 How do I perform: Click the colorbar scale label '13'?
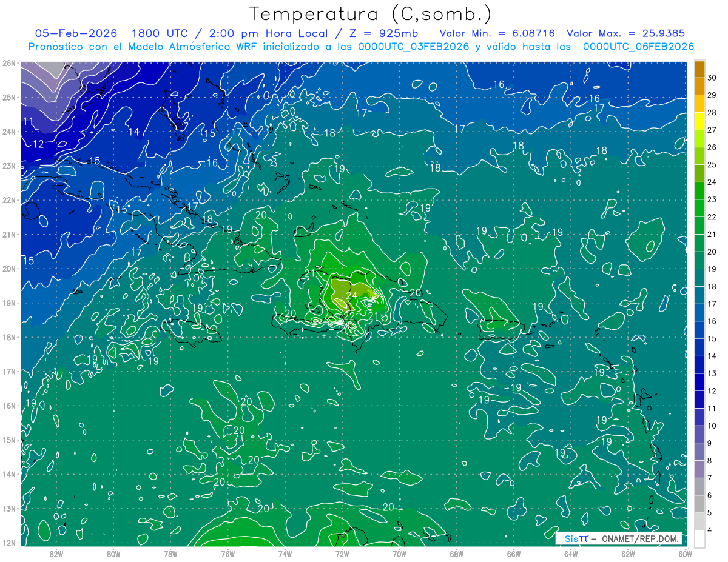point(712,373)
